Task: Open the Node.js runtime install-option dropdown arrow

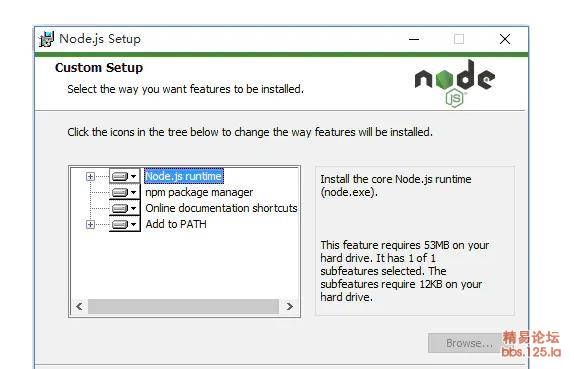Action: (134, 176)
